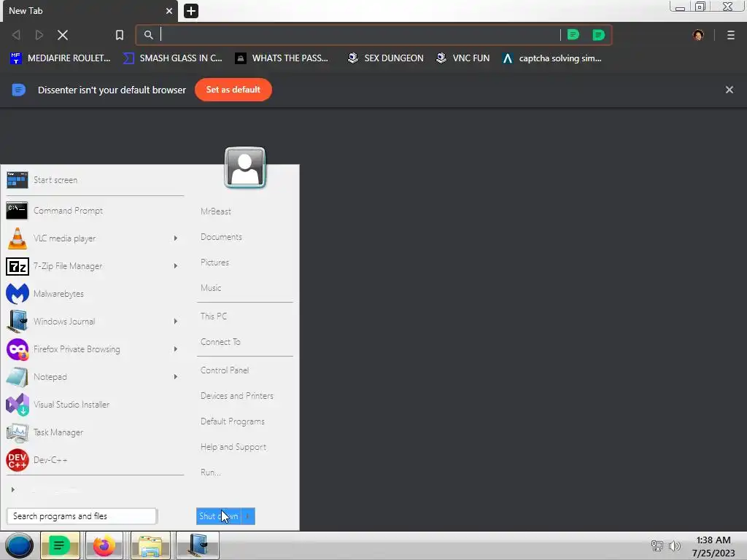747x560 pixels.
Task: Click the Shut down button
Action: 219,516
